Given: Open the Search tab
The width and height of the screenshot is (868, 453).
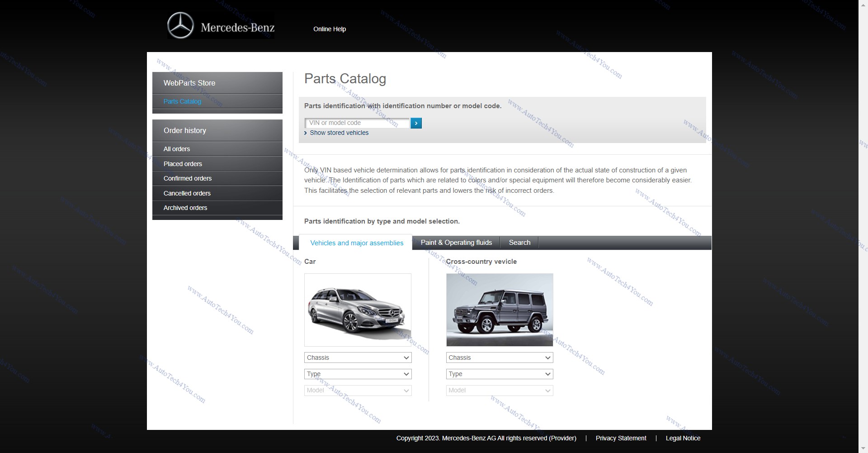Looking at the screenshot, I should [519, 243].
